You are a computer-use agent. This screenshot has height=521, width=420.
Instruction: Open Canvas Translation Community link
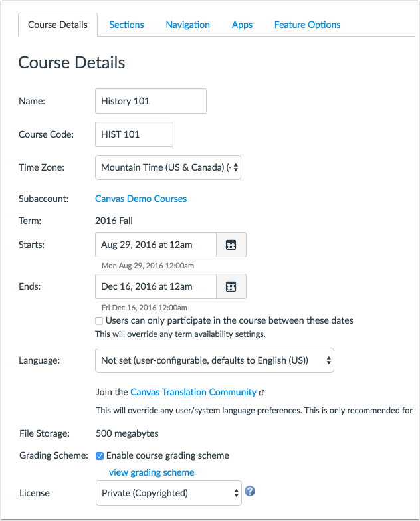coord(193,392)
